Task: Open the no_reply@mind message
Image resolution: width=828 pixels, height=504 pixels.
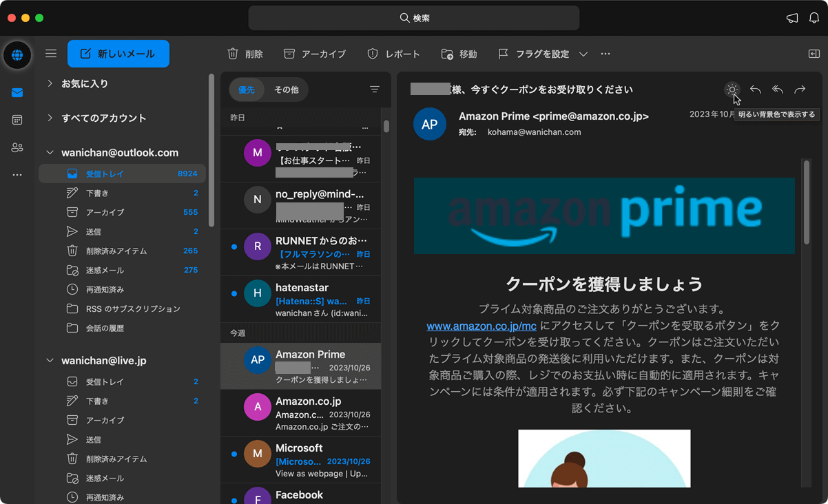Action: (300, 206)
